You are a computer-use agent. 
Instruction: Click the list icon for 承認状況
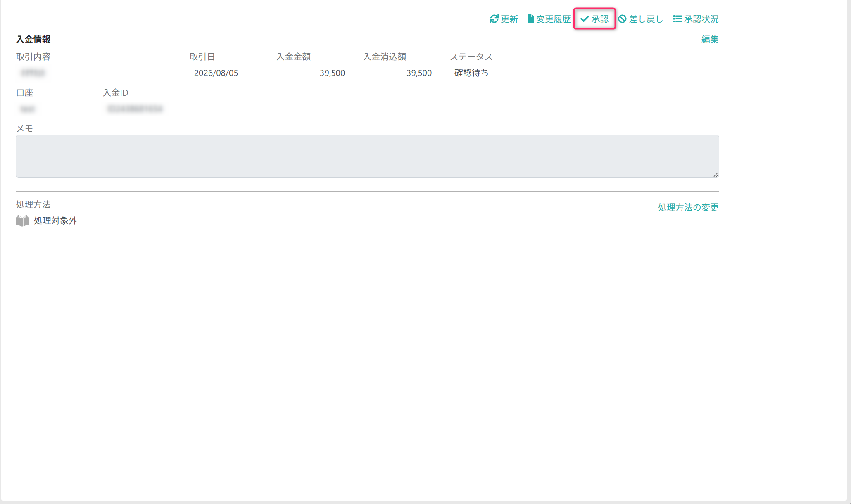coord(677,19)
